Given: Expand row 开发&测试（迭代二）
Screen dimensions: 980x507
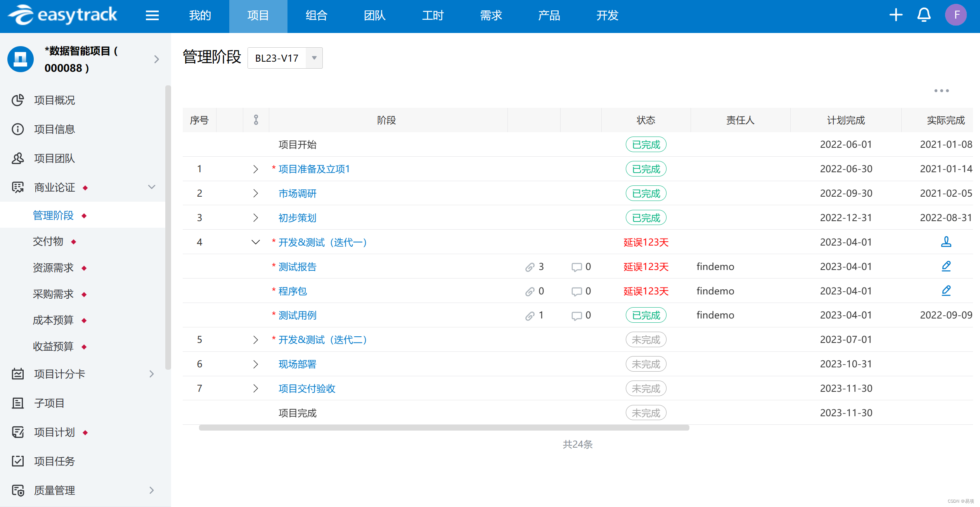Looking at the screenshot, I should (255, 340).
